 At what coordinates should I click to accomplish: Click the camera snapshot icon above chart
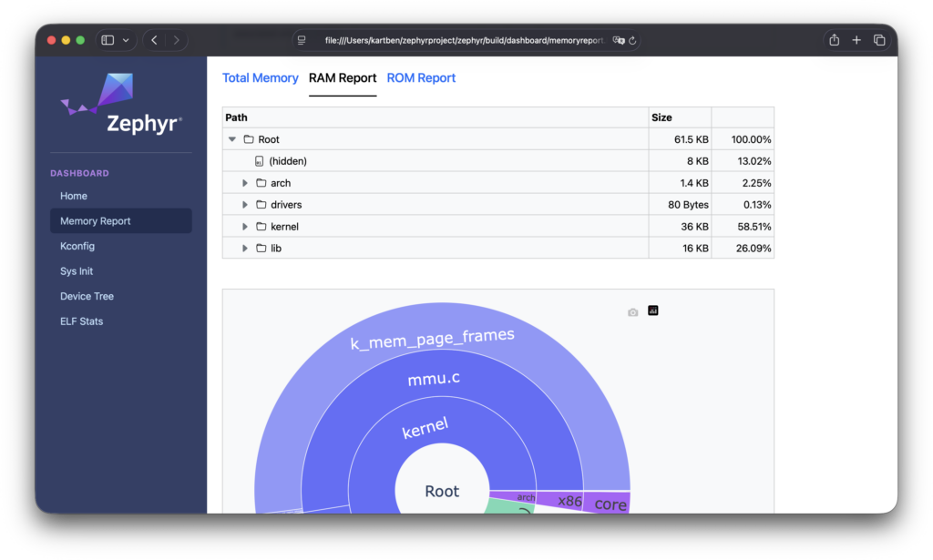coord(633,312)
